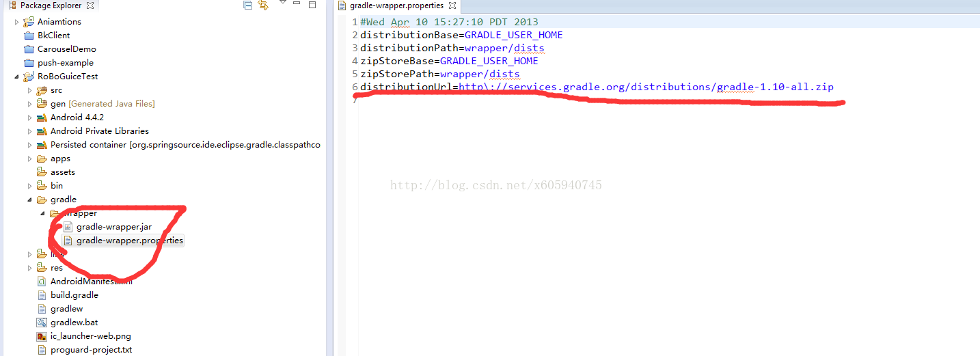Click the distributionUrl gradle-1.10-all.zip line
Viewport: 980px width, 356px height.
[x=597, y=87]
